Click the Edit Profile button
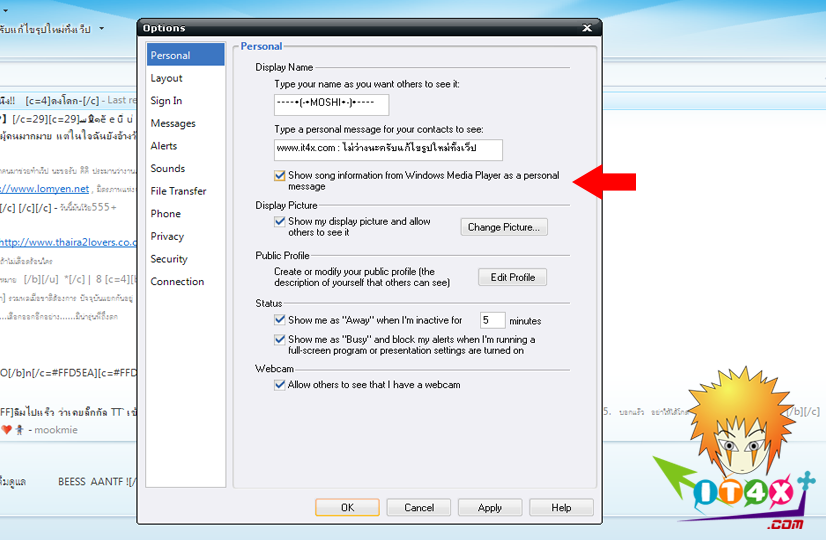Screen dimensions: 826x540 pyautogui.click(x=513, y=277)
